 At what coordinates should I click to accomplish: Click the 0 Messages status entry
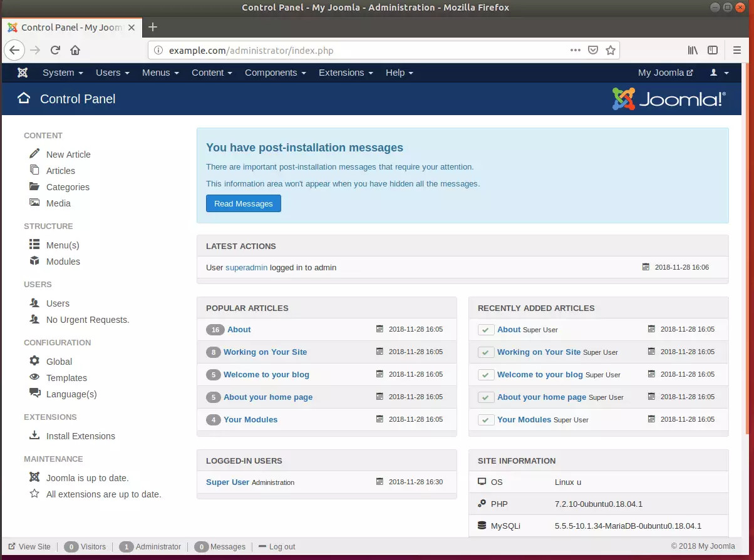pos(219,546)
